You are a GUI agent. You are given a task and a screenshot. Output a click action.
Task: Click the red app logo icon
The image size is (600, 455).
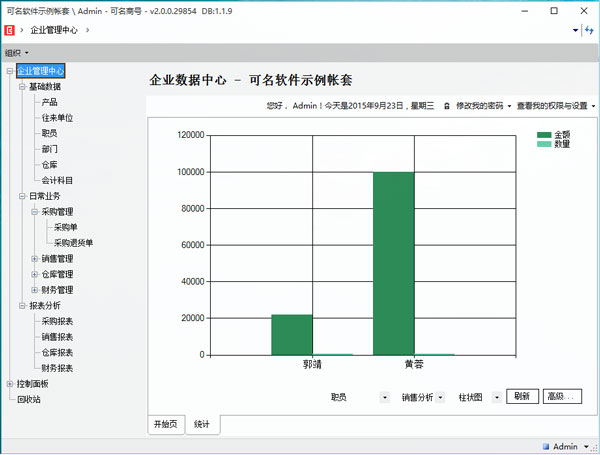pyautogui.click(x=9, y=30)
